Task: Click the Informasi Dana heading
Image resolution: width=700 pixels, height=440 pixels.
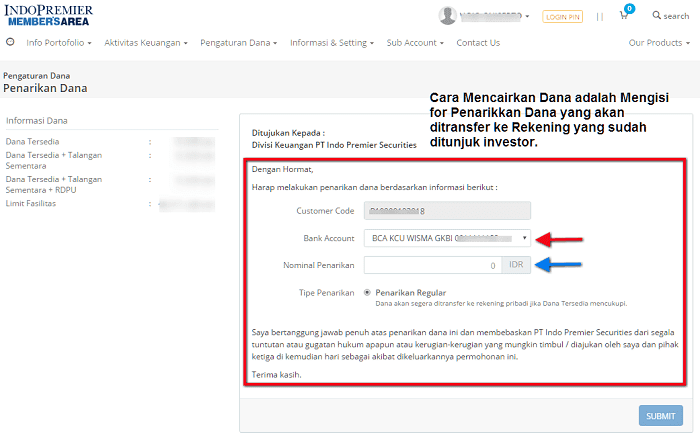Action: (37, 120)
